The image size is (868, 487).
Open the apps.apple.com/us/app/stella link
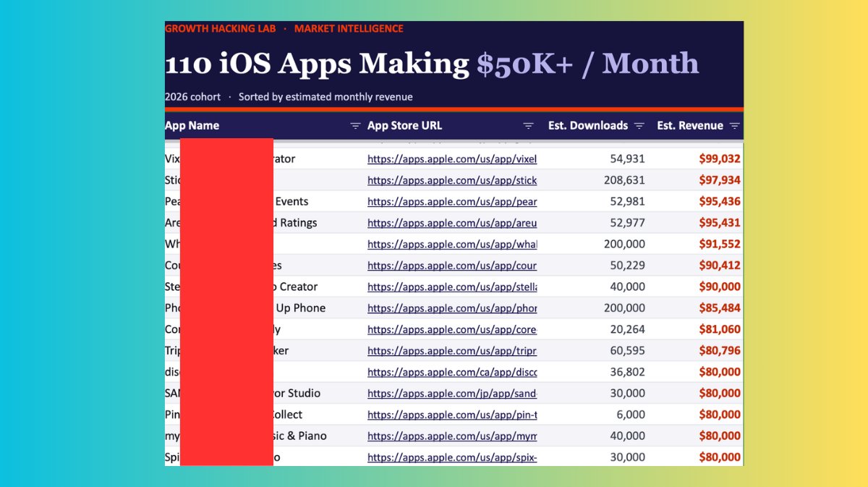click(x=452, y=287)
